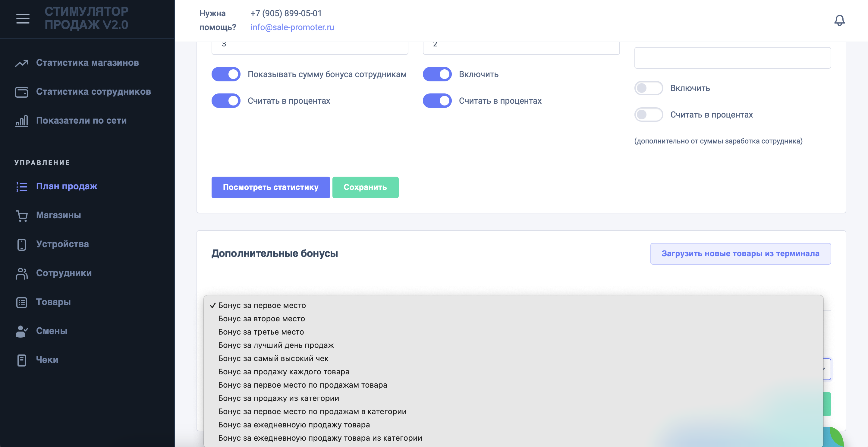Click the Посмотреть статистику button
The height and width of the screenshot is (447, 868).
[271, 187]
